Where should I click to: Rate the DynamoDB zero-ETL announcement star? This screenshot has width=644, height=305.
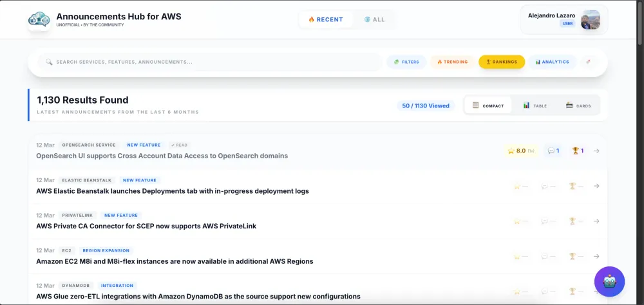coord(520,291)
